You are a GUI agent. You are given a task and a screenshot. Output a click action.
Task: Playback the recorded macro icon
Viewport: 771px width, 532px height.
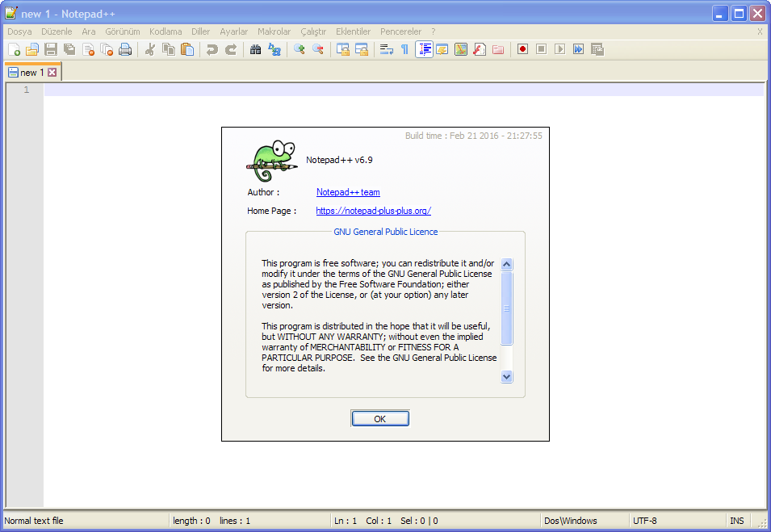tap(558, 49)
